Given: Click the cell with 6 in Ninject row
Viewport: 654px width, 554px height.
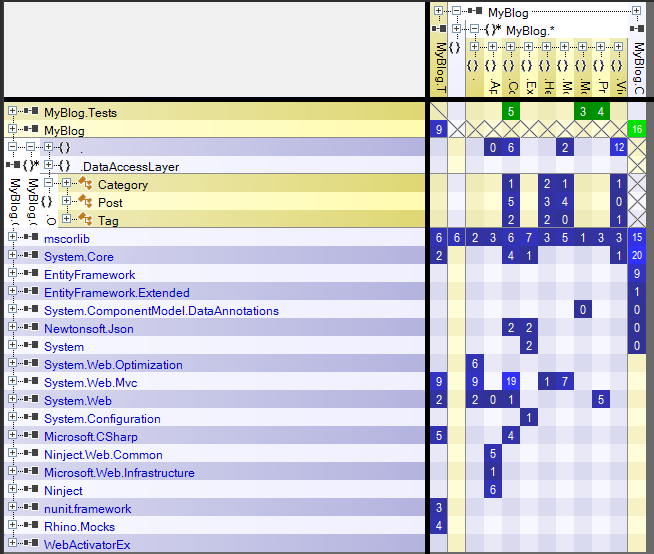Looking at the screenshot, I should click(493, 489).
